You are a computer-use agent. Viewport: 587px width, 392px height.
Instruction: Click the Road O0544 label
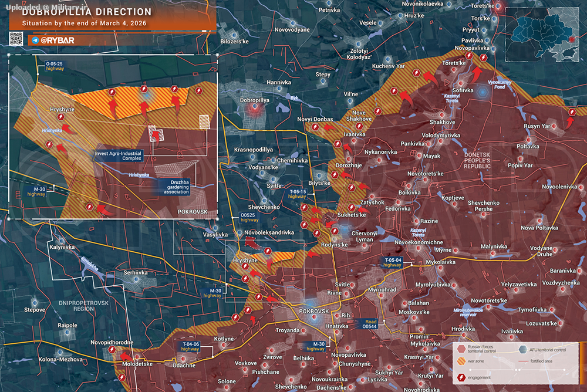370,324
